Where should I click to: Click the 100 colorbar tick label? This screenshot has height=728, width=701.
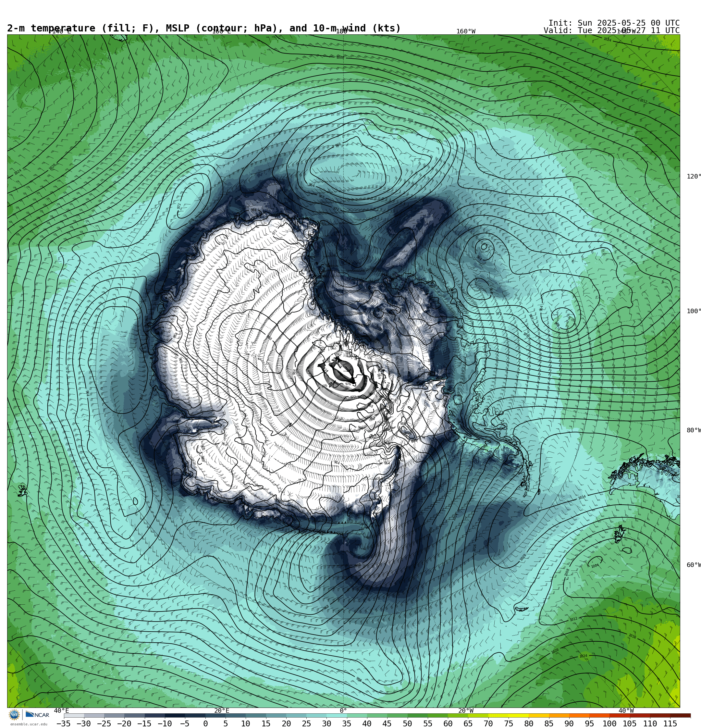point(609,723)
